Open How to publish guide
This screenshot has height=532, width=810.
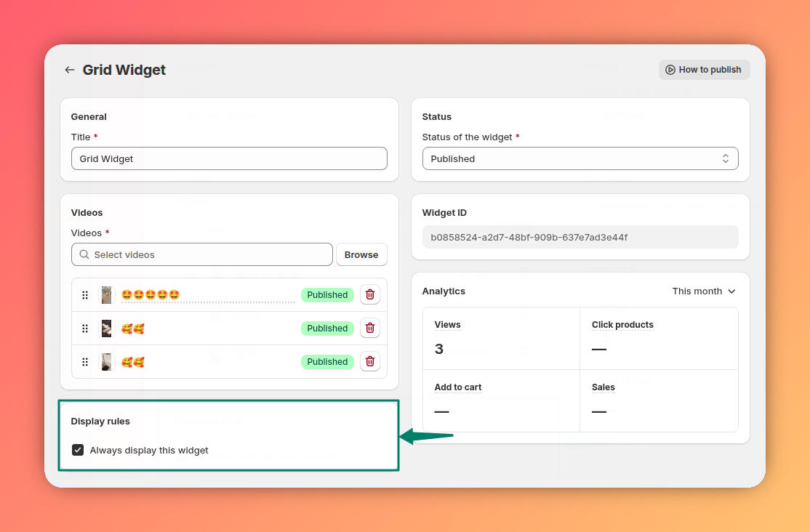(704, 70)
